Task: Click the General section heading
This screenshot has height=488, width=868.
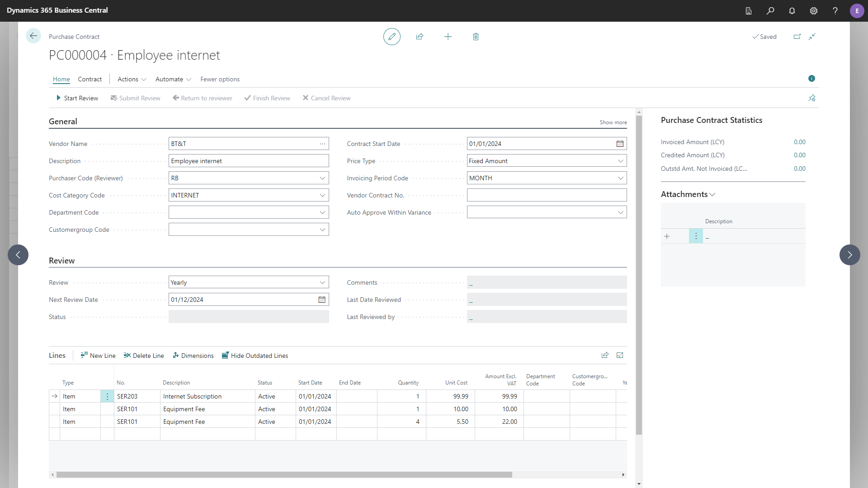Action: pos(63,122)
